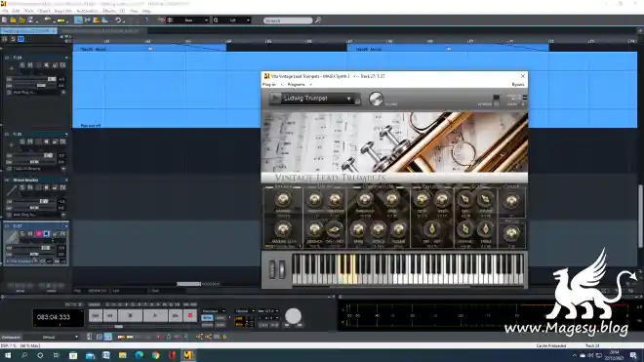Click the Stop transport button
Screen dimensions: 644x362
[x=130, y=315]
